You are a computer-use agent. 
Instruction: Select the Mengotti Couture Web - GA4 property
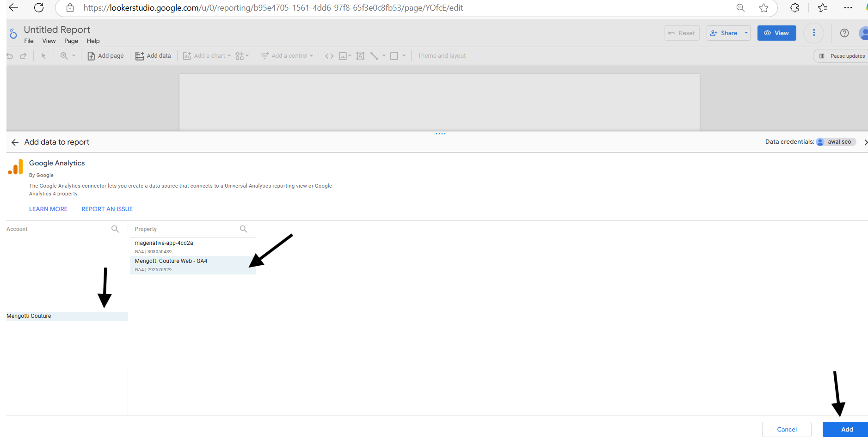[x=193, y=265]
